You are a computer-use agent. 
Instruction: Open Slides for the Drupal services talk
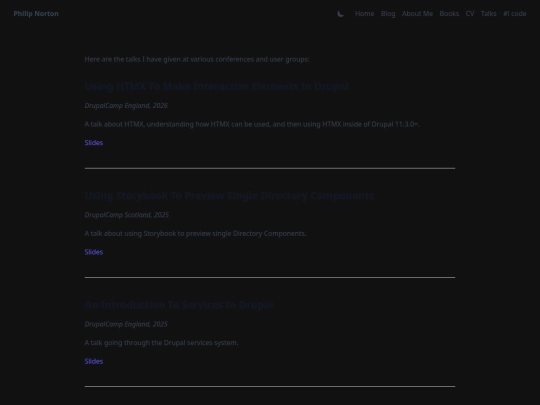94,361
